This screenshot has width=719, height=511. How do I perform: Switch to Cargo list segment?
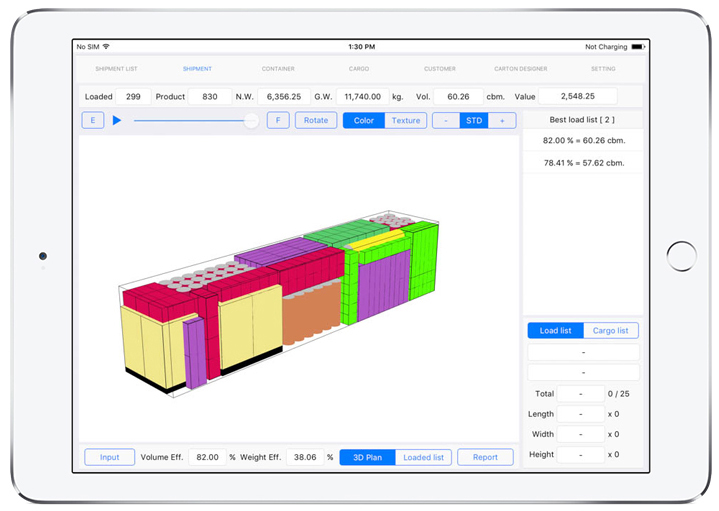pyautogui.click(x=610, y=330)
